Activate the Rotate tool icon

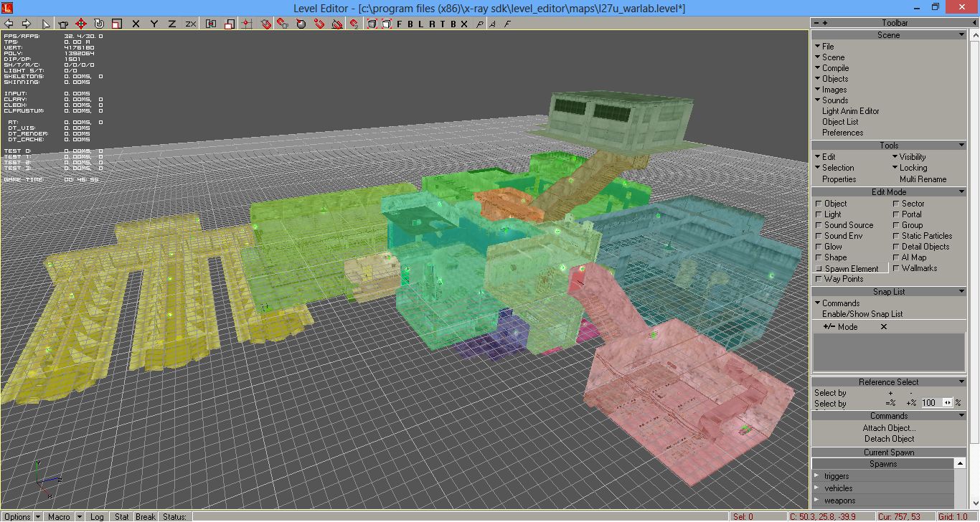click(99, 24)
